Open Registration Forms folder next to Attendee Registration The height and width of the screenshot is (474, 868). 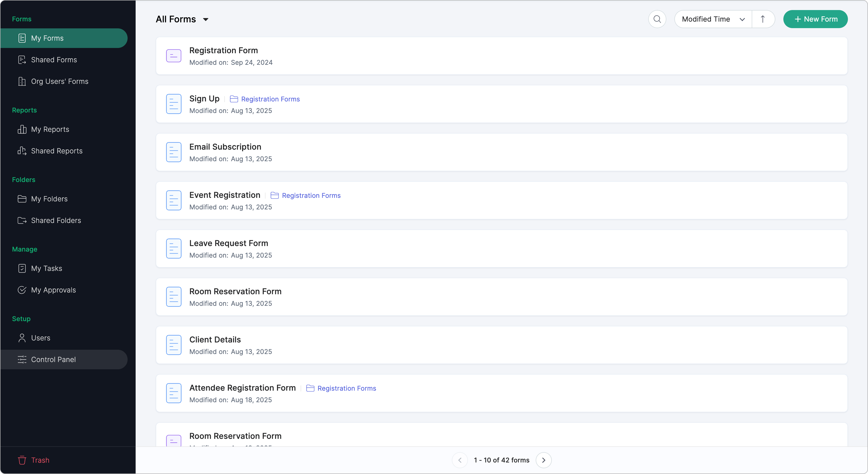(346, 388)
